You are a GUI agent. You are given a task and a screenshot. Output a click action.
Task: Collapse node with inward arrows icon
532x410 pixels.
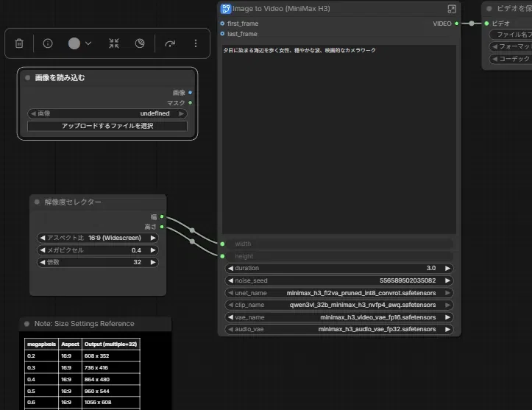(114, 43)
